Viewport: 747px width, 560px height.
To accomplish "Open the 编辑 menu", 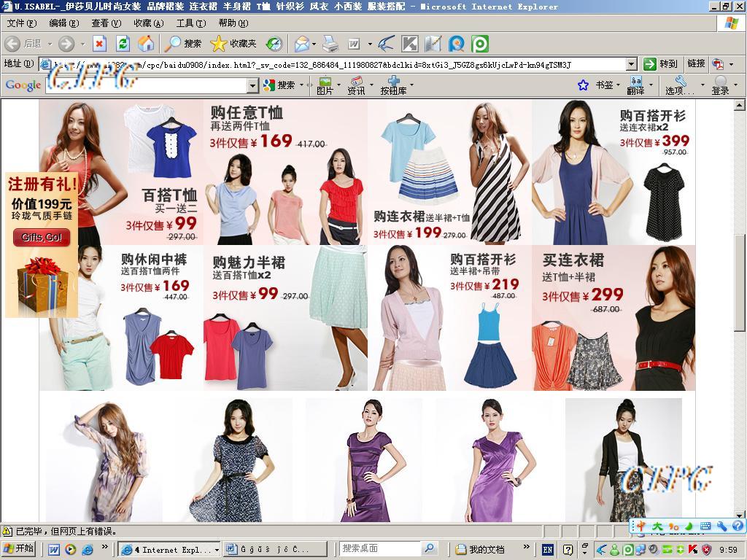I will coord(63,23).
